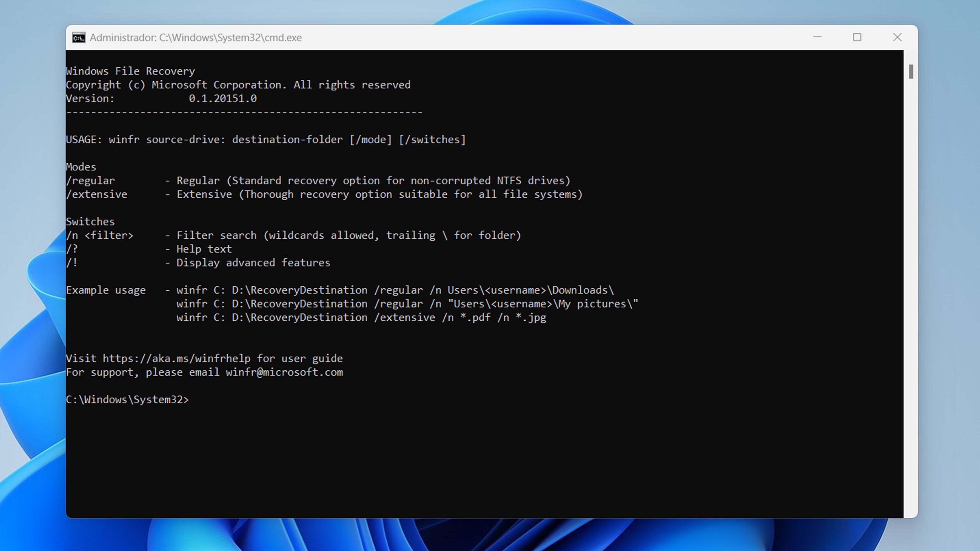Click the Microsoft Corporation copyright line
980x551 pixels.
coord(238,85)
